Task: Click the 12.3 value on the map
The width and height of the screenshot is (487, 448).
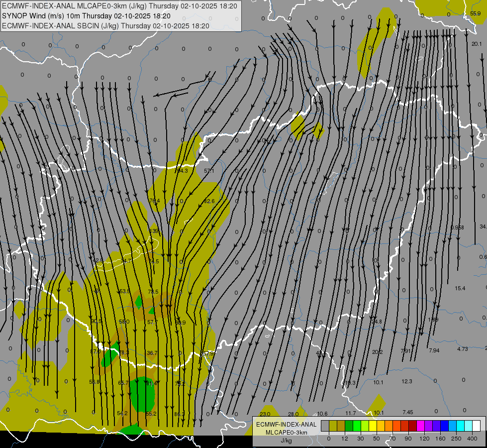Action: pyautogui.click(x=407, y=381)
